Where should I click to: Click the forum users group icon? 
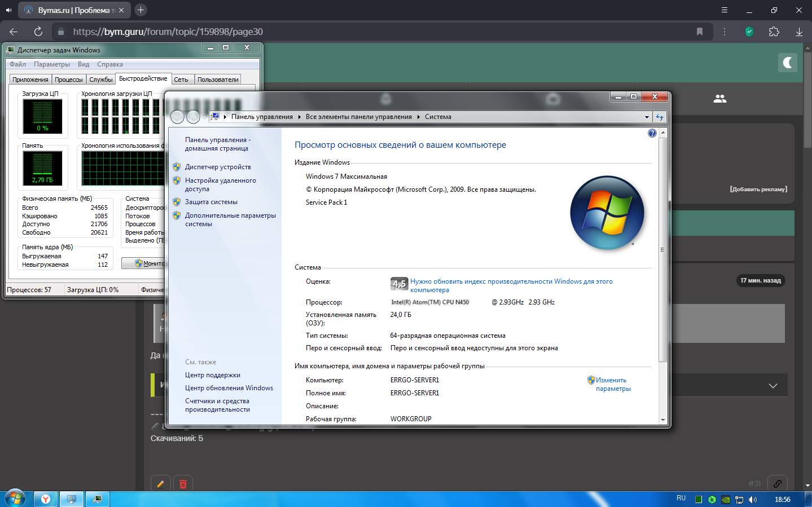(x=719, y=99)
